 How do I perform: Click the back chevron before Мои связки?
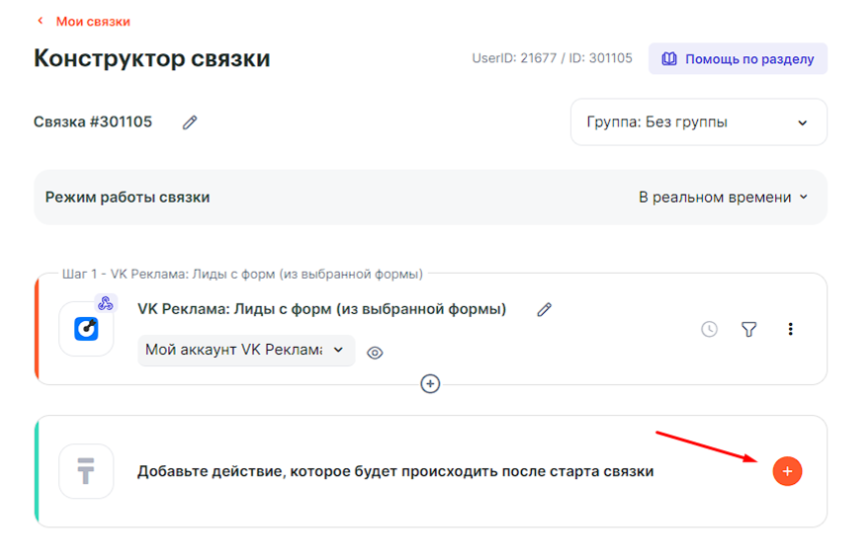pos(40,21)
